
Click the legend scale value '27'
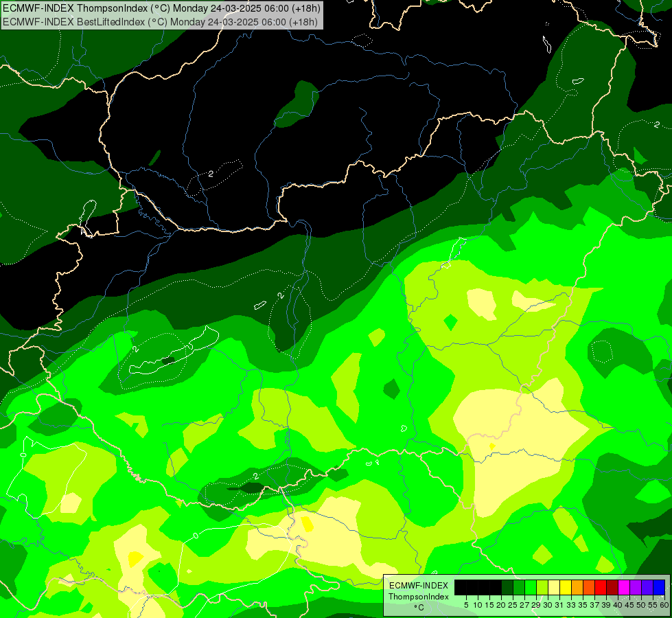click(524, 605)
